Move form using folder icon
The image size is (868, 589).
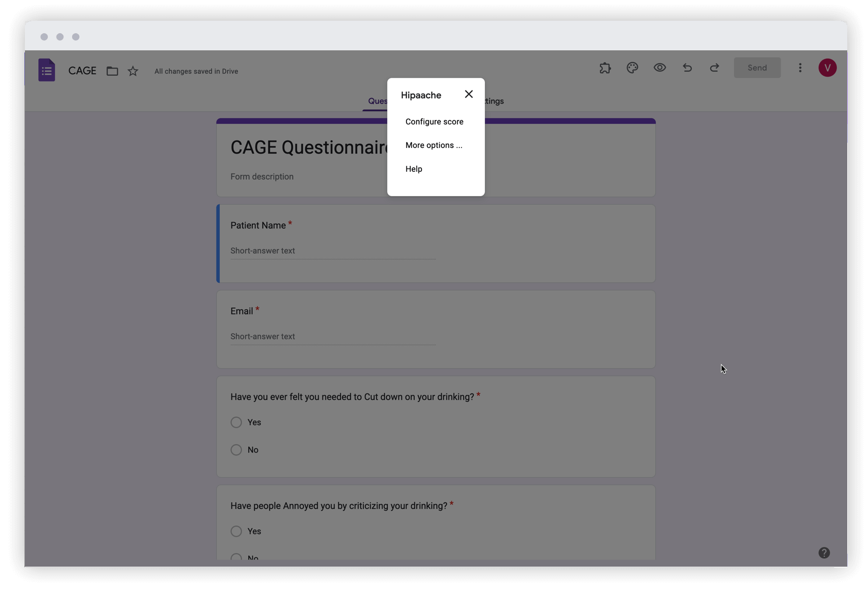click(112, 71)
